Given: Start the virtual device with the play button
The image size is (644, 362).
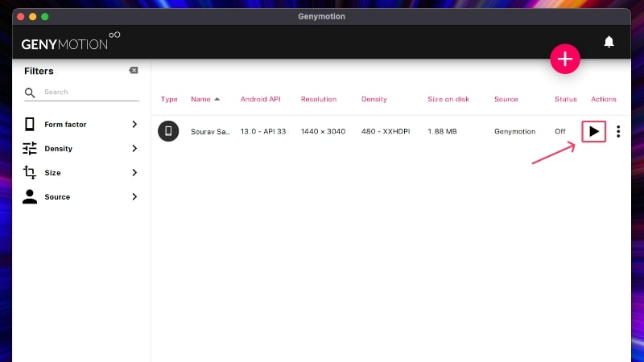Looking at the screenshot, I should pyautogui.click(x=593, y=131).
